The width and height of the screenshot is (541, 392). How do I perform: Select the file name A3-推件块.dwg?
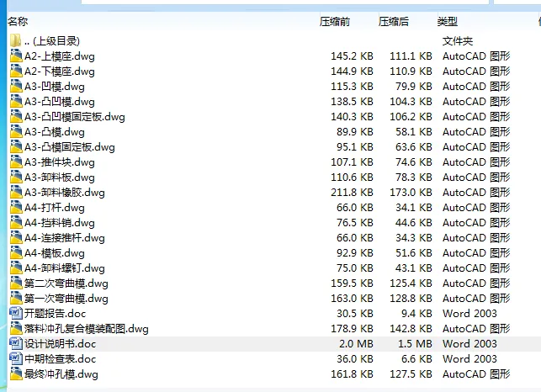(x=60, y=162)
